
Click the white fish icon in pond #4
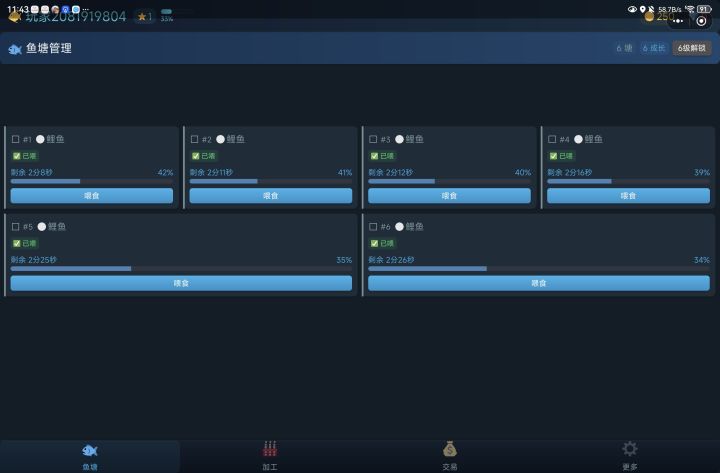579,139
